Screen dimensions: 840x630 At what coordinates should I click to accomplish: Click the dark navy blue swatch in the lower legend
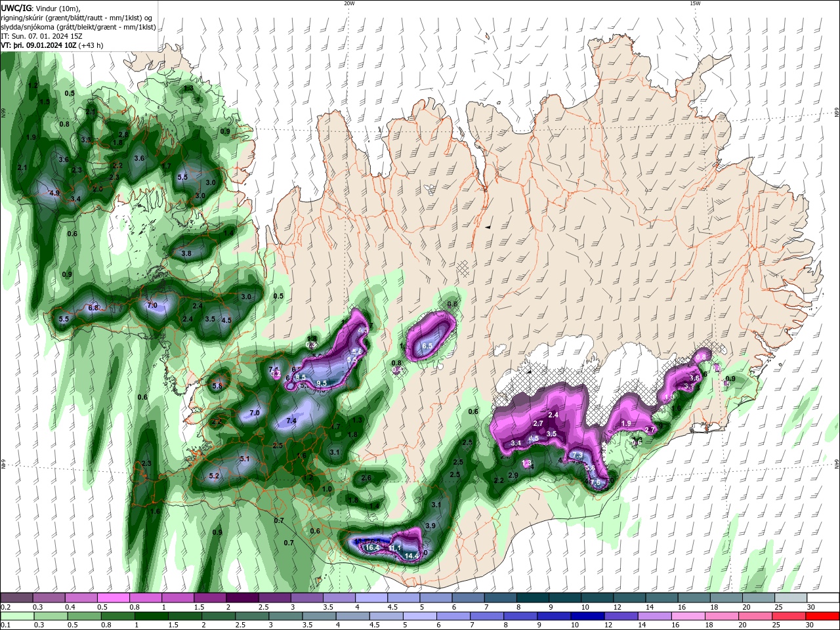pos(587,616)
